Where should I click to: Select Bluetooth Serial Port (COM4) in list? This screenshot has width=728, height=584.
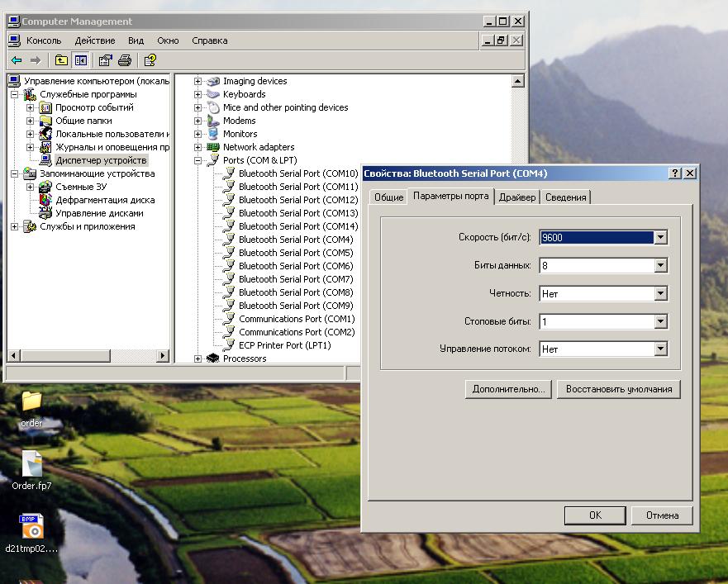tap(296, 240)
